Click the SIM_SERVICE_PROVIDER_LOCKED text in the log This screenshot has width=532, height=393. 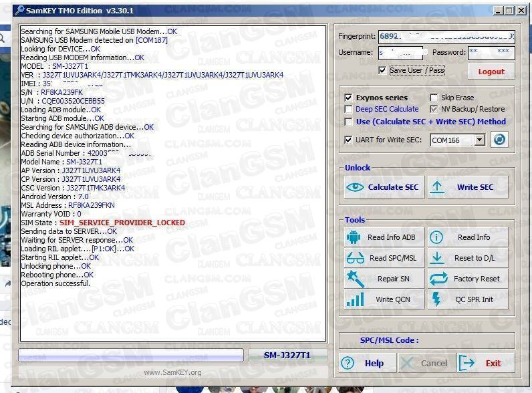[x=122, y=223]
